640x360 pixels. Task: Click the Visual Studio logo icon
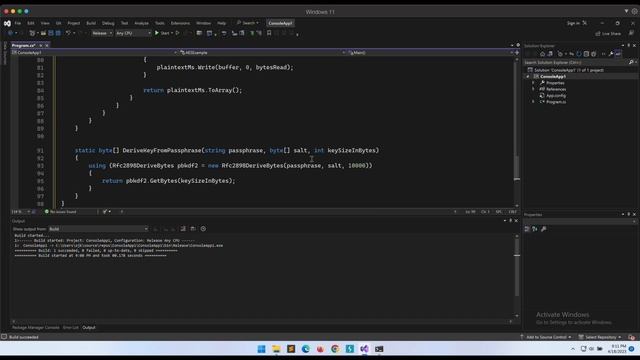pyautogui.click(x=7, y=23)
